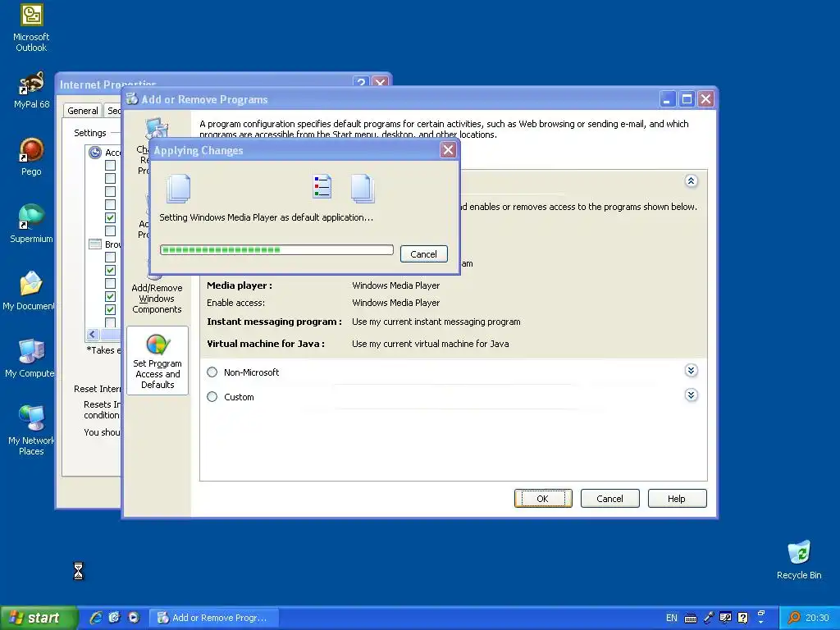Select the My Documents desktop folder icon
The height and width of the screenshot is (630, 840).
pos(30,291)
